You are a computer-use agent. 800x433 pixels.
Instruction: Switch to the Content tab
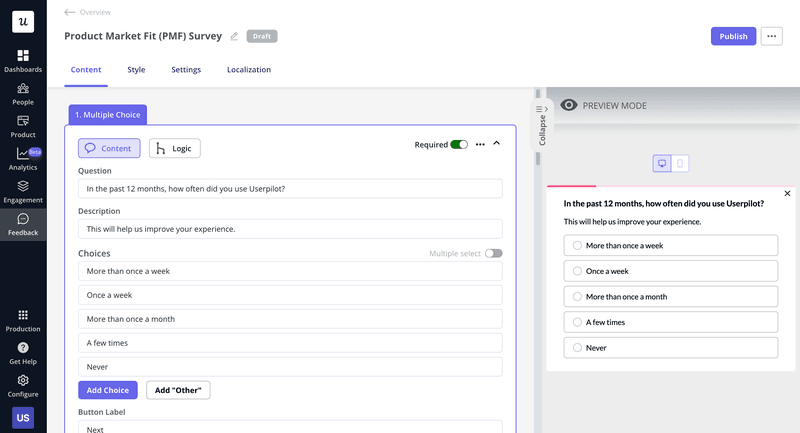point(86,70)
